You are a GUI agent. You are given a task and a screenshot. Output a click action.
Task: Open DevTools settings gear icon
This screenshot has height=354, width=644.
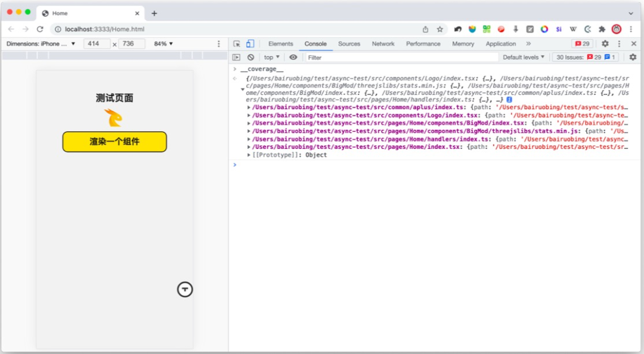(x=605, y=44)
